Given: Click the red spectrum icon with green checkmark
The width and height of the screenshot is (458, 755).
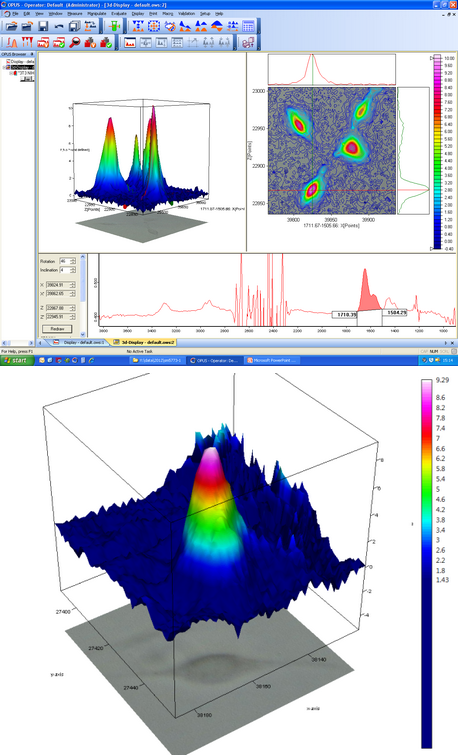Looking at the screenshot, I should [59, 42].
